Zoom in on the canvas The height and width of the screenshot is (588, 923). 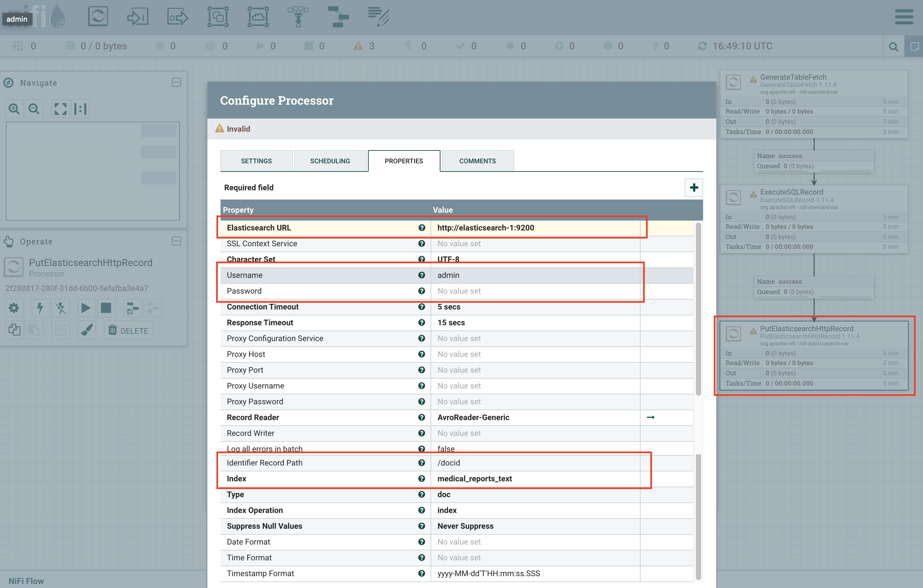point(14,109)
